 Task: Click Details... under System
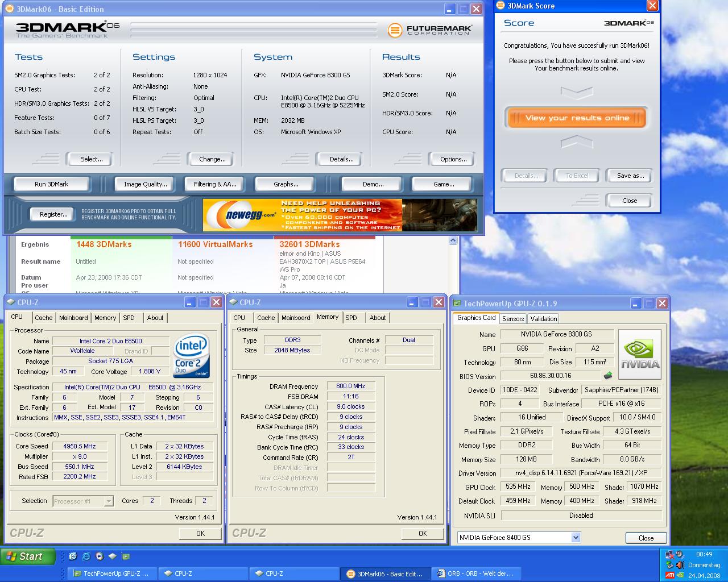tap(341, 159)
